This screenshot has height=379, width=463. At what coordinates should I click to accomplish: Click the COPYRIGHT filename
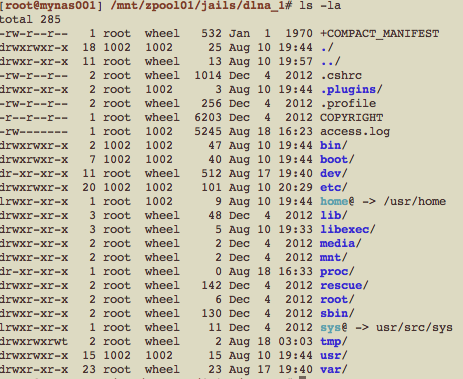tap(351, 118)
